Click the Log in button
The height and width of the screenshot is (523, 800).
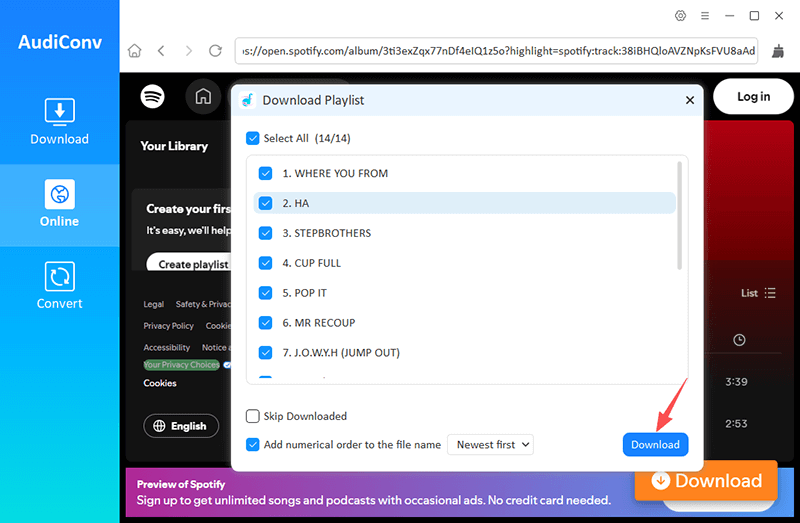753,96
